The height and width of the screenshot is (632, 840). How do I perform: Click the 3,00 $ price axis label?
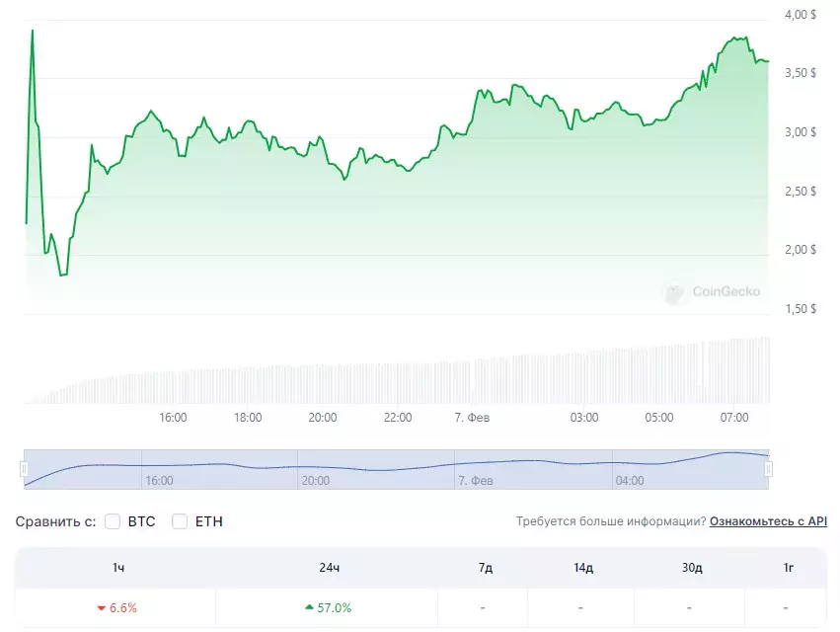801,132
